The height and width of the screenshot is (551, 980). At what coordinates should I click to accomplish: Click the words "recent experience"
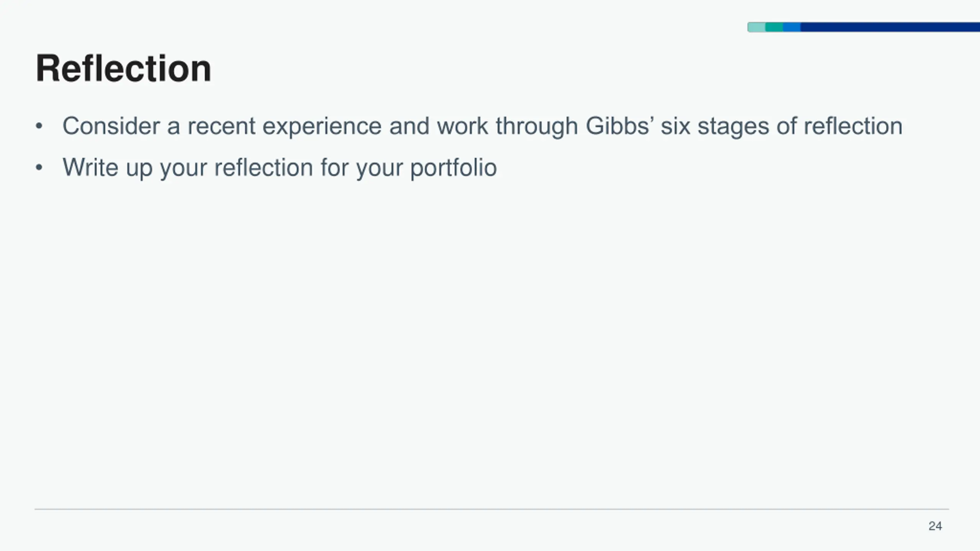click(x=284, y=126)
